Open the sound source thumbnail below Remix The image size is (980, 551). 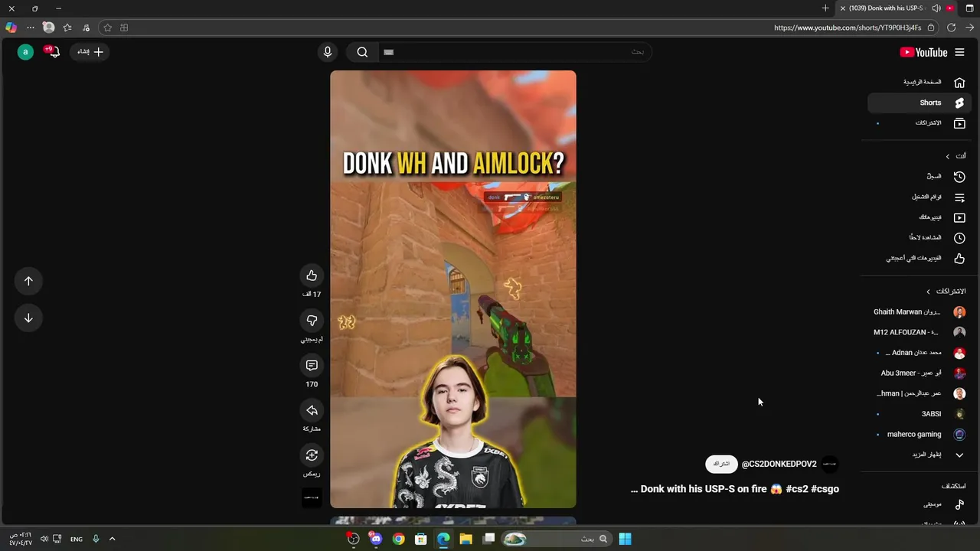(x=312, y=497)
